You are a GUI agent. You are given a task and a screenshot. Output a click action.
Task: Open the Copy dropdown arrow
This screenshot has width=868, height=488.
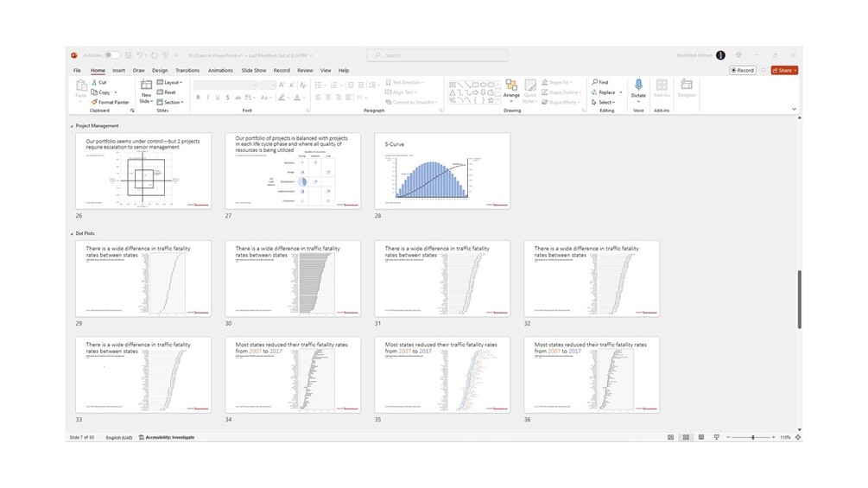coord(116,92)
